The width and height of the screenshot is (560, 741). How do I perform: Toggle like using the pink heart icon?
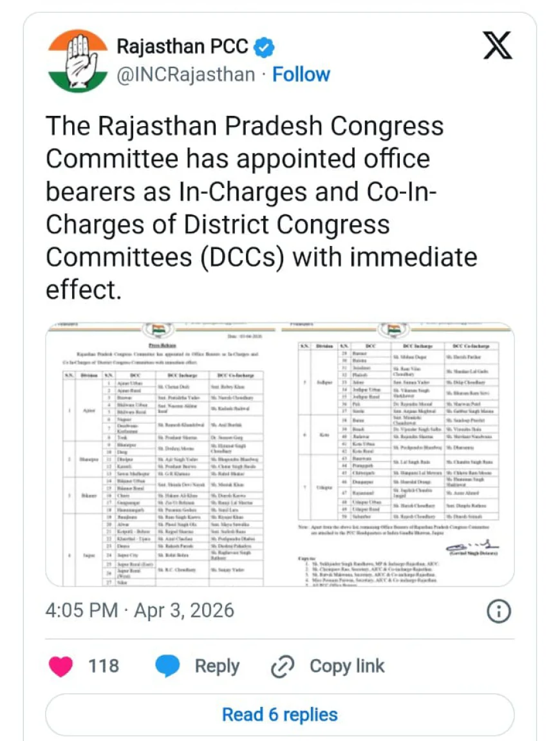click(x=62, y=666)
